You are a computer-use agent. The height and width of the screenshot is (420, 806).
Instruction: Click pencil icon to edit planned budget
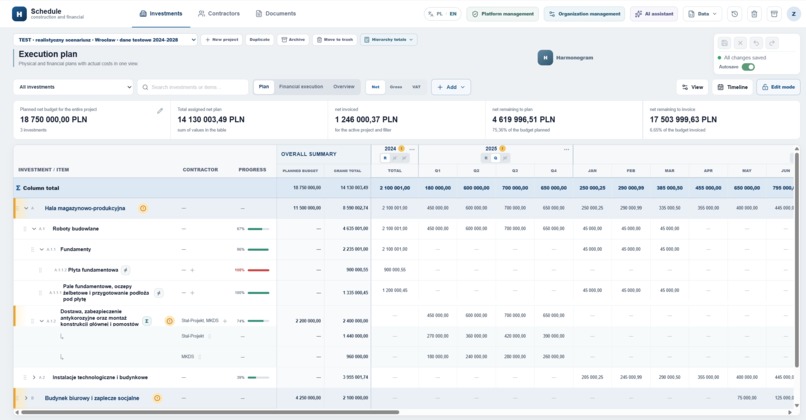tap(160, 111)
